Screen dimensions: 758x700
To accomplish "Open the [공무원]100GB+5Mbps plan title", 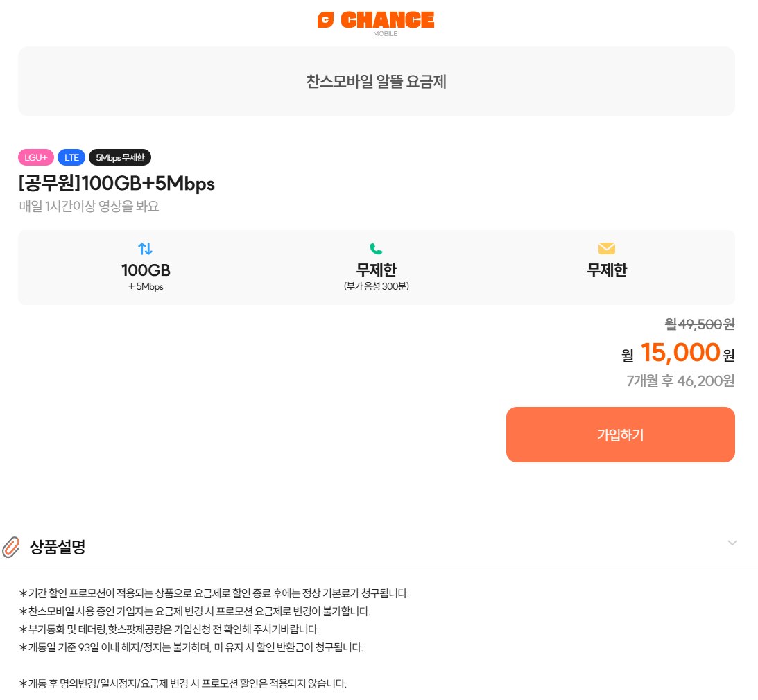I will point(117,184).
